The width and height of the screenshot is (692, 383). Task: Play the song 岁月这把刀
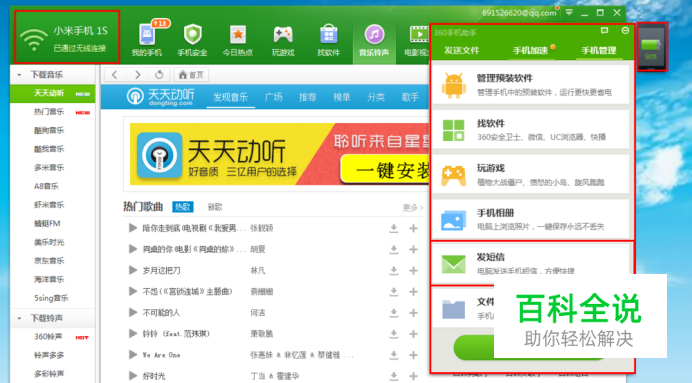[x=132, y=270]
